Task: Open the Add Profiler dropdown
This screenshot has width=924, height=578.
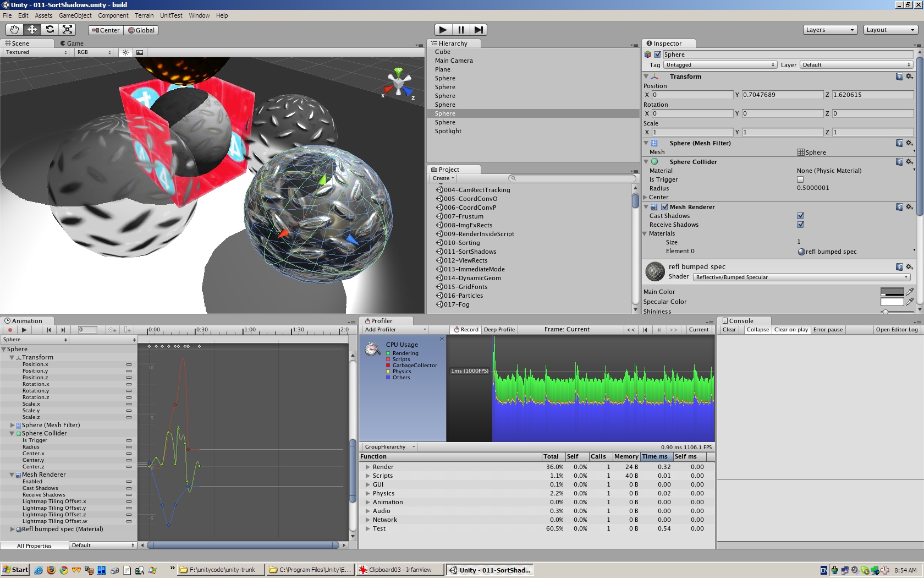Action: [395, 330]
